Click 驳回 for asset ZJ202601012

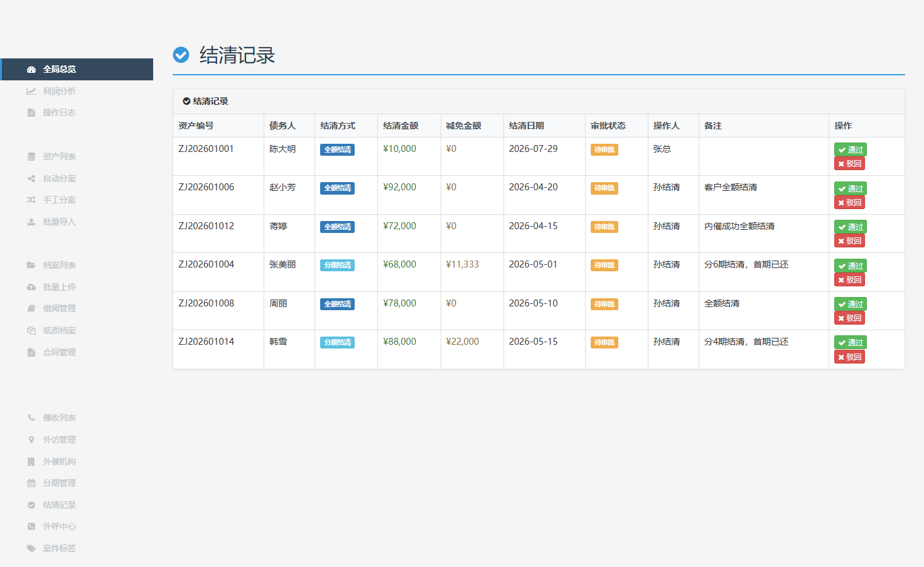pyautogui.click(x=849, y=241)
